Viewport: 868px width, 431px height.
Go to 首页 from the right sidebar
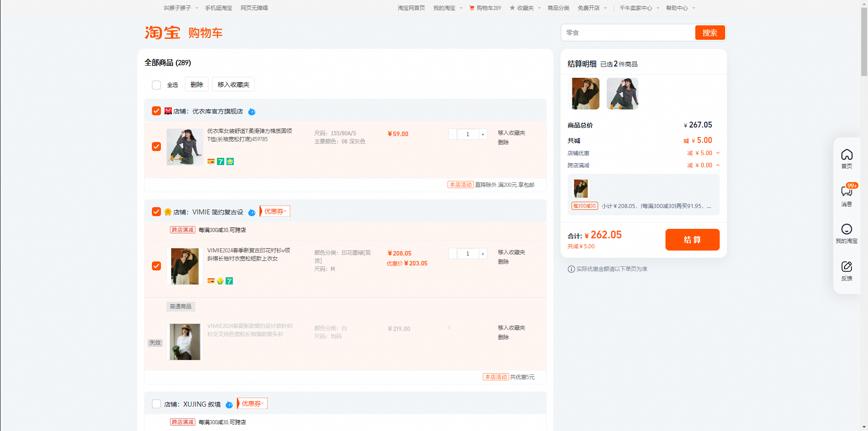[847, 159]
